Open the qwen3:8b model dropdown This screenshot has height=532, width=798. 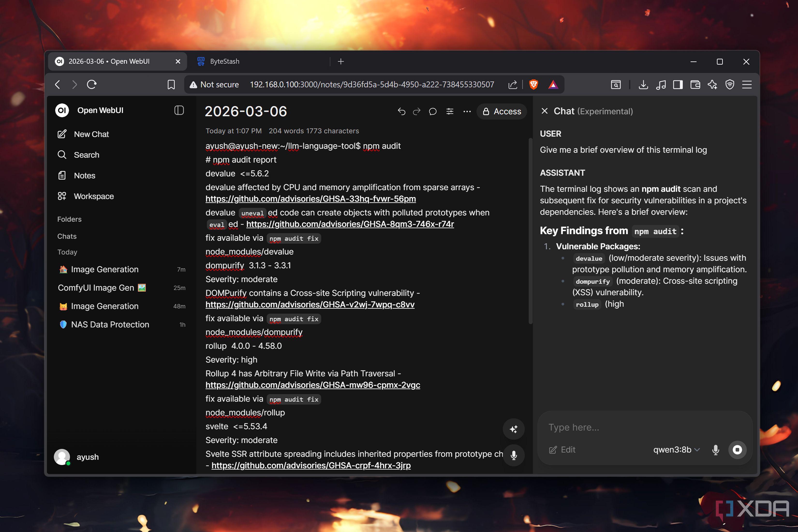676,450
